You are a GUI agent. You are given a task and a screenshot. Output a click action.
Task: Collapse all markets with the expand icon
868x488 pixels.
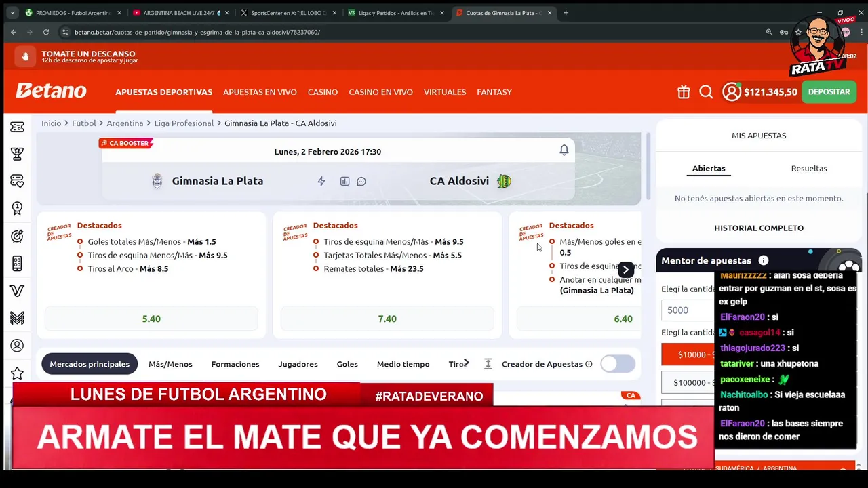tap(488, 364)
